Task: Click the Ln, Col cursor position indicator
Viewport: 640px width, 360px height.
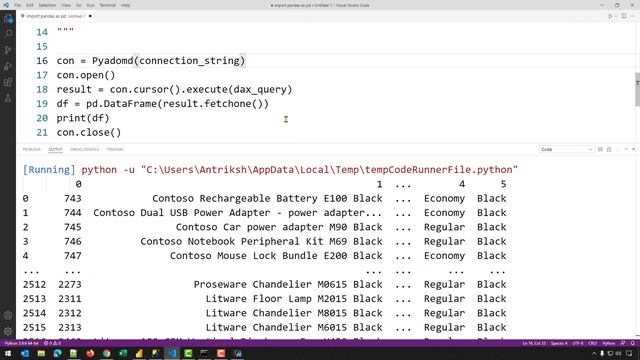Action: coord(534,343)
